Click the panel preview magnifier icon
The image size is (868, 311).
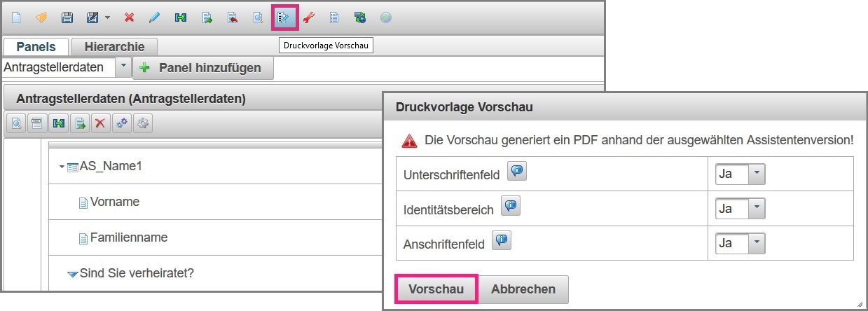[x=16, y=123]
